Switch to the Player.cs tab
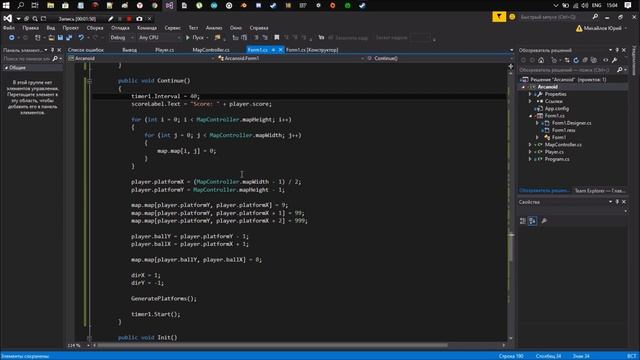Viewport: 640px width, 360px height. point(164,50)
